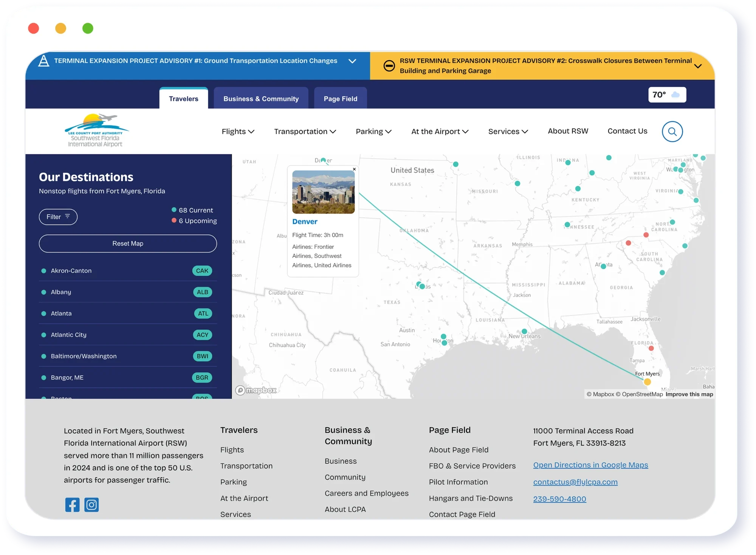
Task: Click the Reset Map button
Action: tap(128, 243)
